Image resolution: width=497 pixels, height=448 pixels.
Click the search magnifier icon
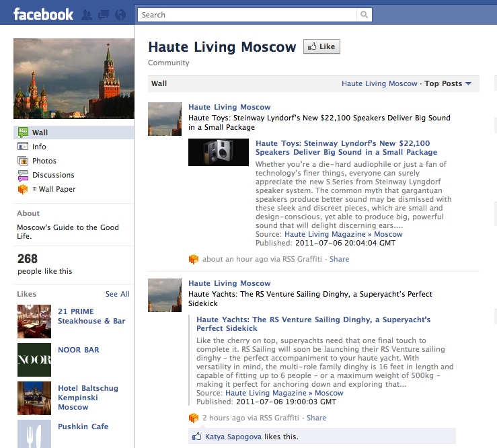click(x=364, y=15)
